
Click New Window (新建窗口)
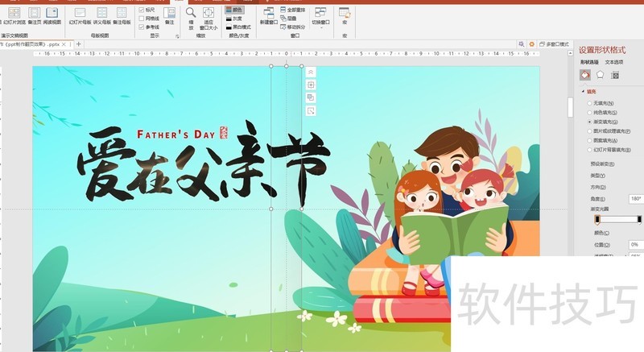coord(269,16)
